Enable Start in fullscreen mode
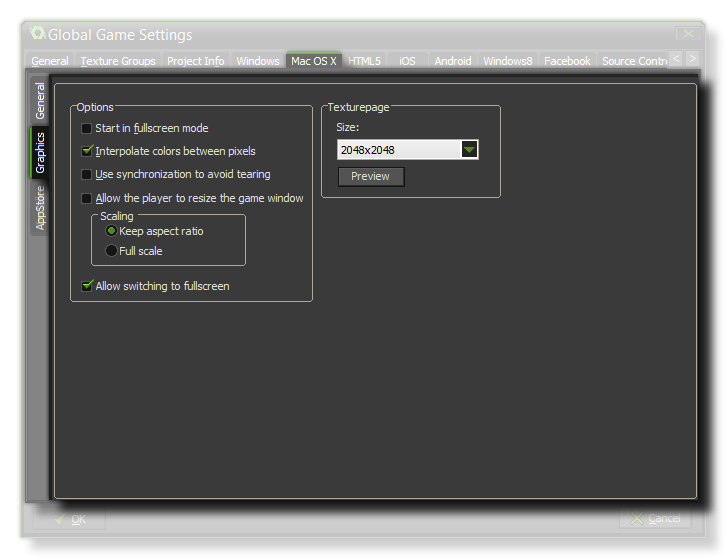This screenshot has height=558, width=726. [87, 129]
